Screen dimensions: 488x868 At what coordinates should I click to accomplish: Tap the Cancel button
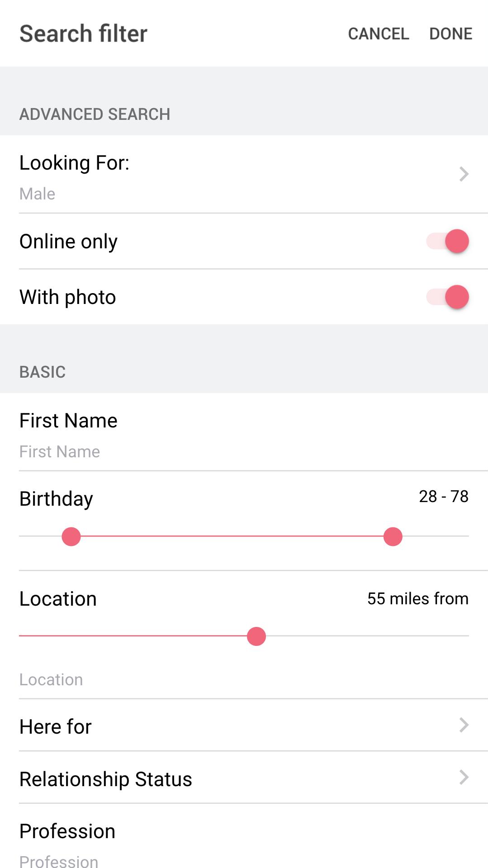point(378,33)
